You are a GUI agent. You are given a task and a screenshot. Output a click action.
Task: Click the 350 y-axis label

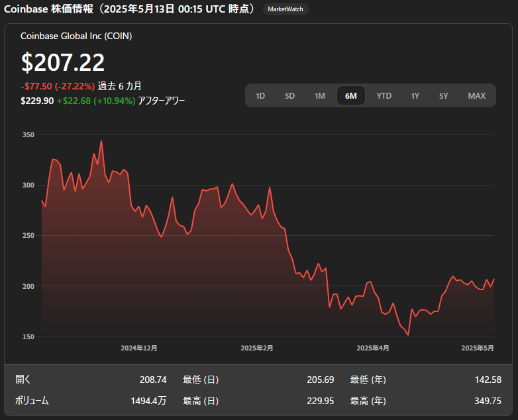pyautogui.click(x=28, y=135)
